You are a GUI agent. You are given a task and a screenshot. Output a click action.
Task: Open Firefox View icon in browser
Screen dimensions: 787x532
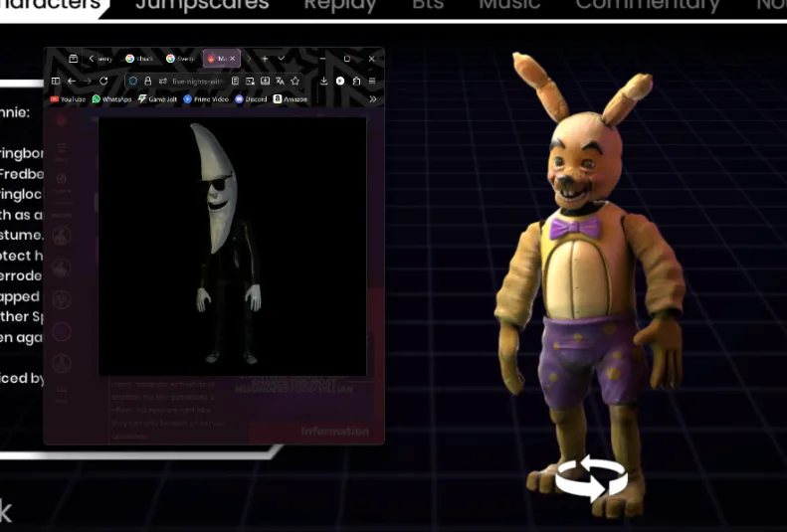tap(74, 59)
